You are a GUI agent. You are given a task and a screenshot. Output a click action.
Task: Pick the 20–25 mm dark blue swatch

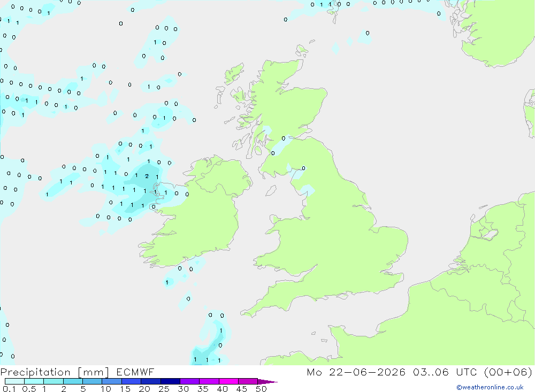click(150, 381)
